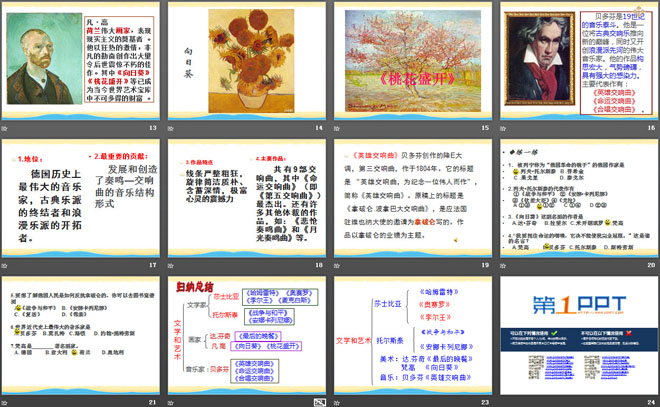Click the animation star icon under slide 14
The height and width of the screenshot is (407, 660).
point(170,128)
